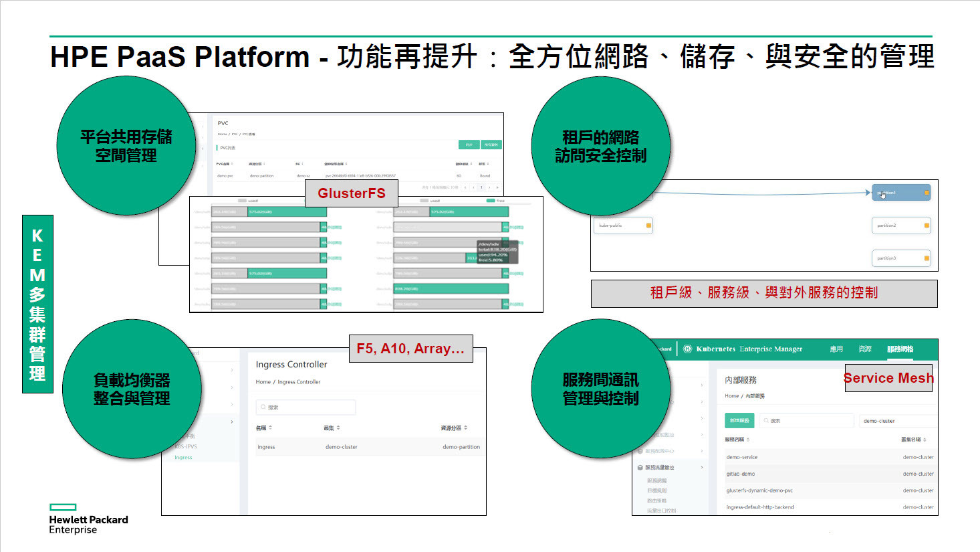Image resolution: width=980 pixels, height=552 pixels.
Task: Expand the 服務流量管控 sidebar section
Action: tap(701, 467)
